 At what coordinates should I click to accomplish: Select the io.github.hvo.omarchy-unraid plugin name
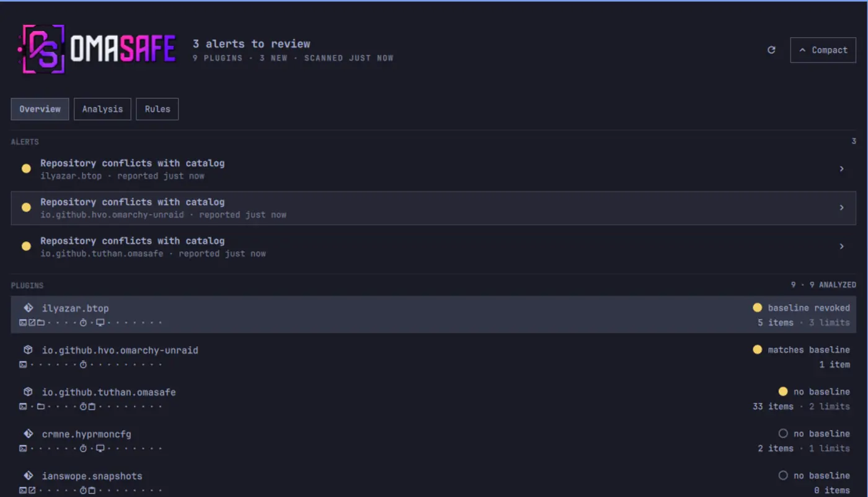coord(120,350)
